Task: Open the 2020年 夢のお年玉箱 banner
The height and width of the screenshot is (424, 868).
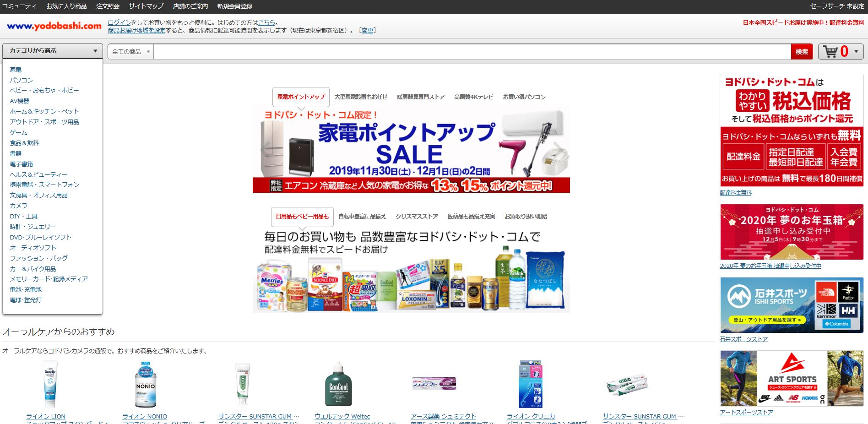Action: tap(792, 232)
